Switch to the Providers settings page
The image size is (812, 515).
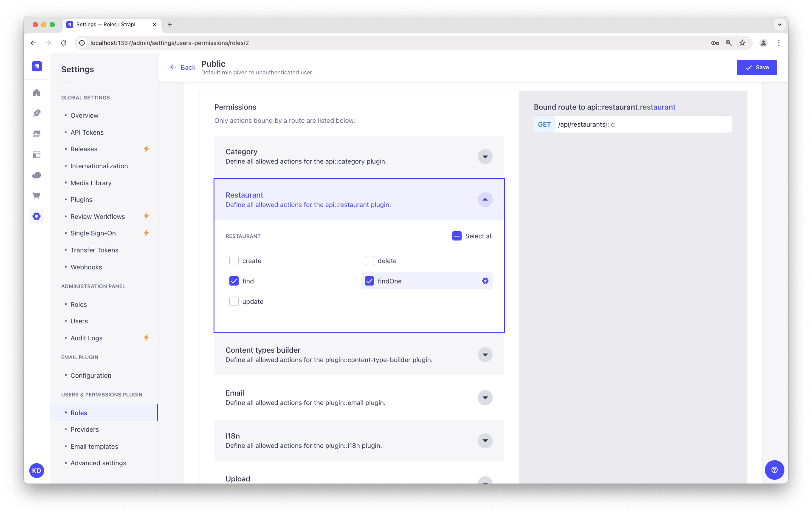coord(85,429)
